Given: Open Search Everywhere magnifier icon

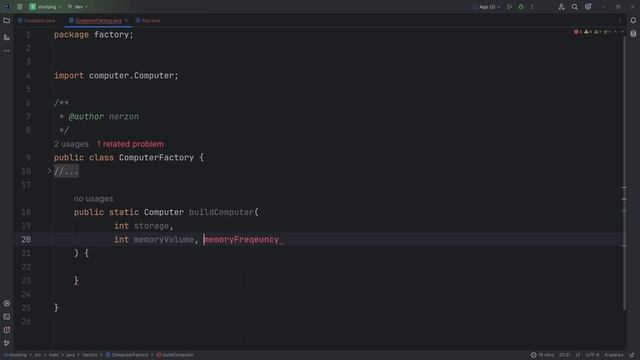Looking at the screenshot, I should point(574,7).
